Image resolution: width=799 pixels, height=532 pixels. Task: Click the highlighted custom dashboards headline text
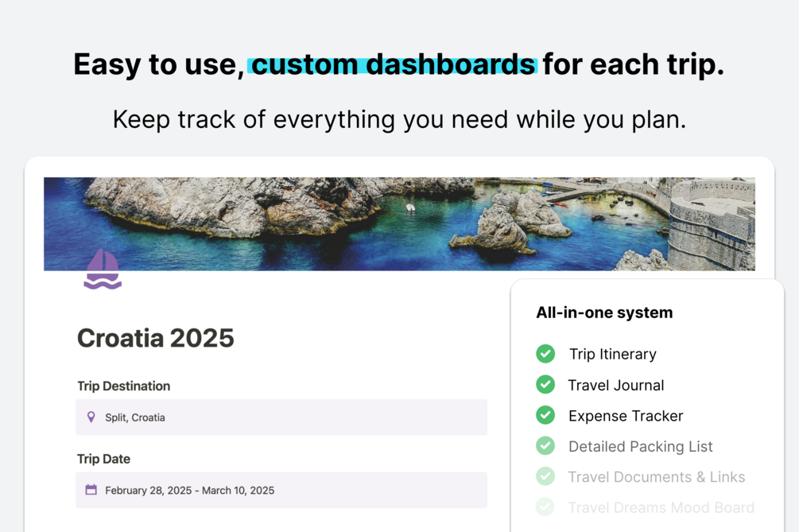[x=393, y=64]
